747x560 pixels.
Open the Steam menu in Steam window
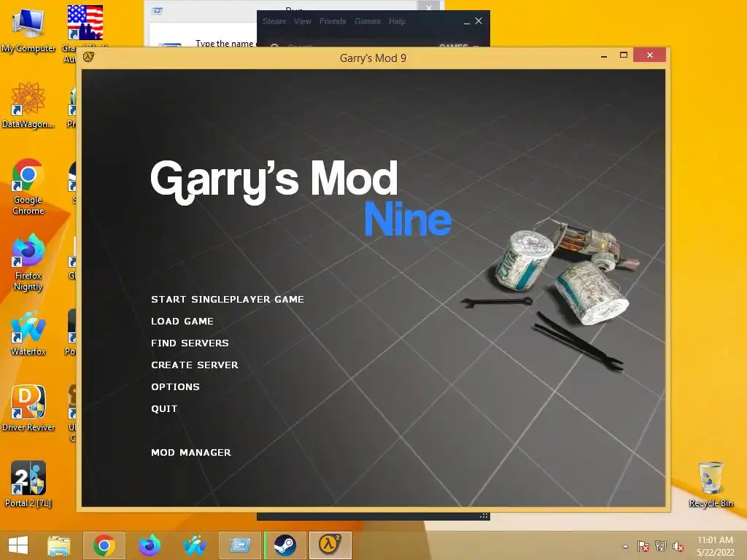tap(274, 21)
